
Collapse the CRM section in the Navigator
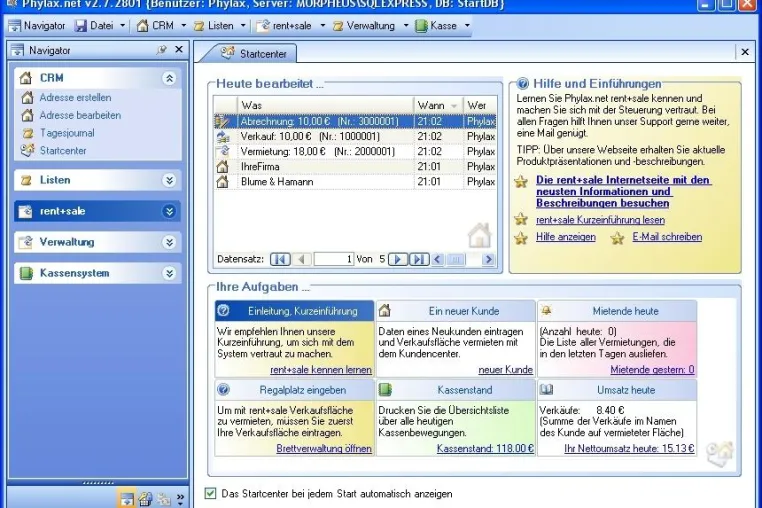[x=169, y=78]
